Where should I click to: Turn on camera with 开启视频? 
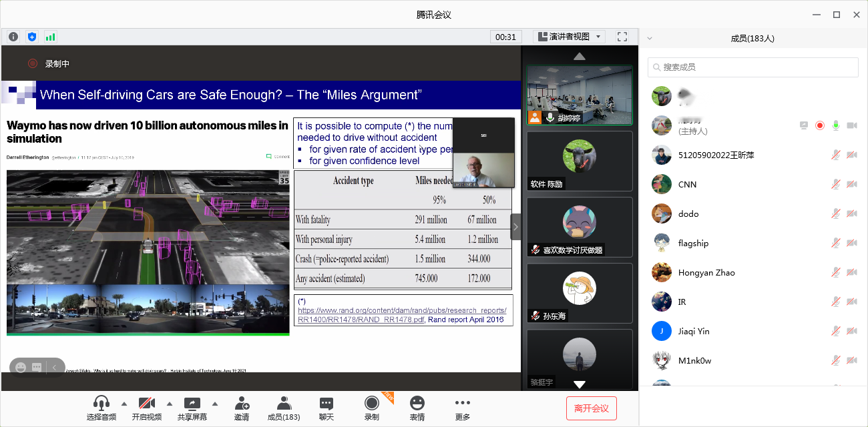pos(147,408)
